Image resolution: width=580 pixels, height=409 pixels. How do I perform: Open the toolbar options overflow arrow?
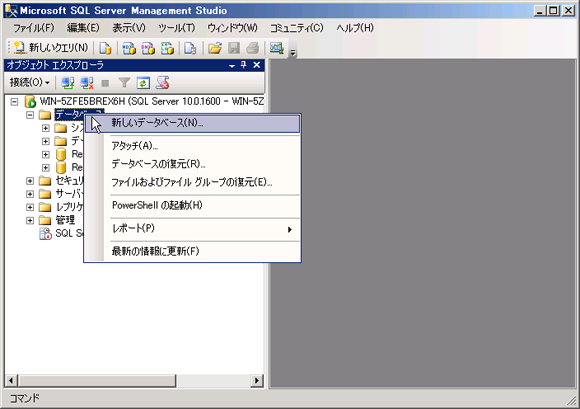(293, 53)
